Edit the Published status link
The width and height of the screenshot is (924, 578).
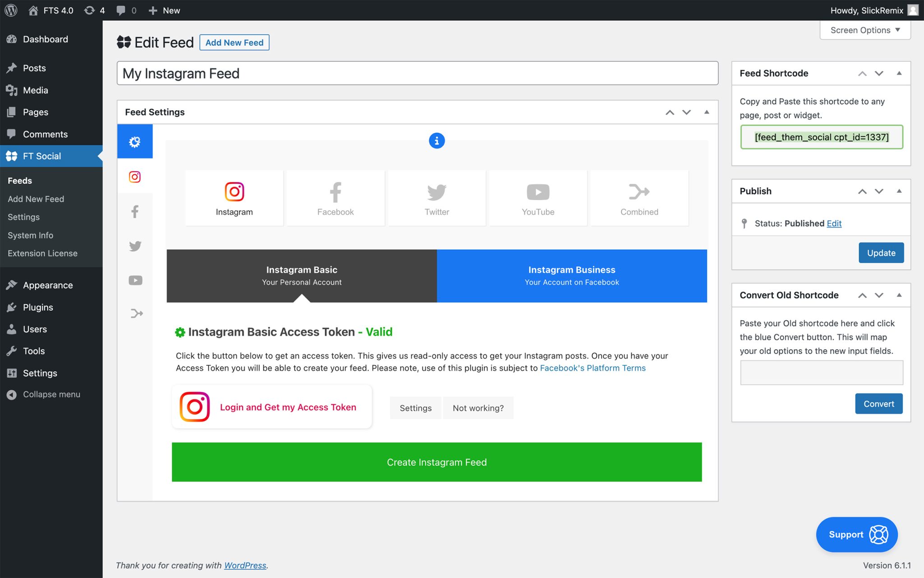click(x=834, y=224)
